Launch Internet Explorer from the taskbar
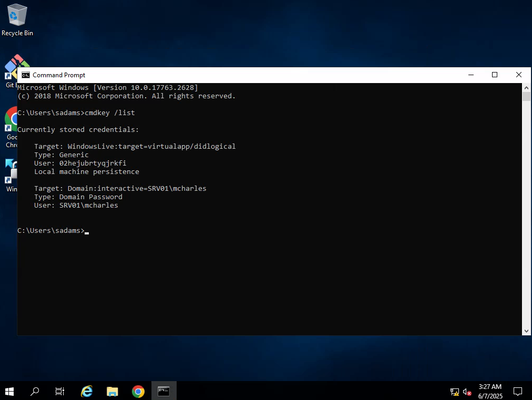Screen dimensions: 532x400 86,391
